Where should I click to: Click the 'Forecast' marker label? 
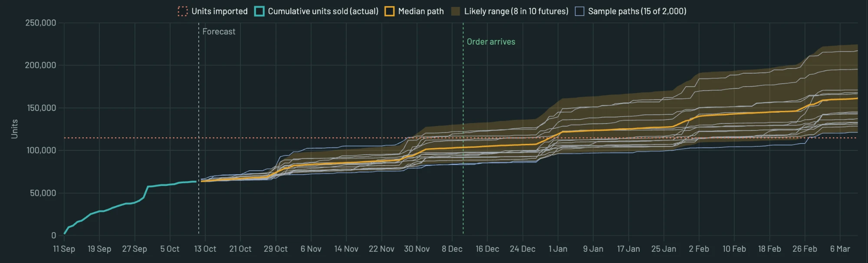pyautogui.click(x=219, y=32)
